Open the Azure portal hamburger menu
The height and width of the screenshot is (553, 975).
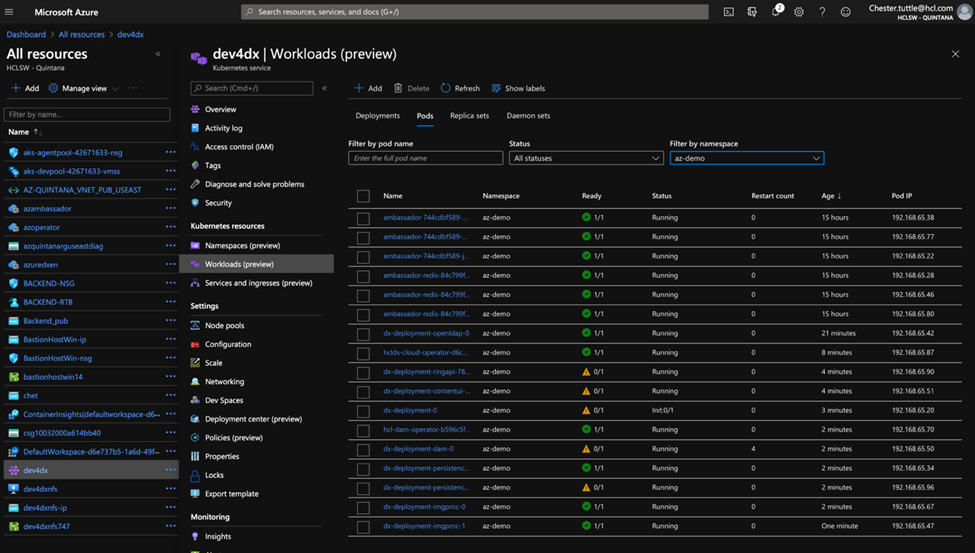point(9,12)
